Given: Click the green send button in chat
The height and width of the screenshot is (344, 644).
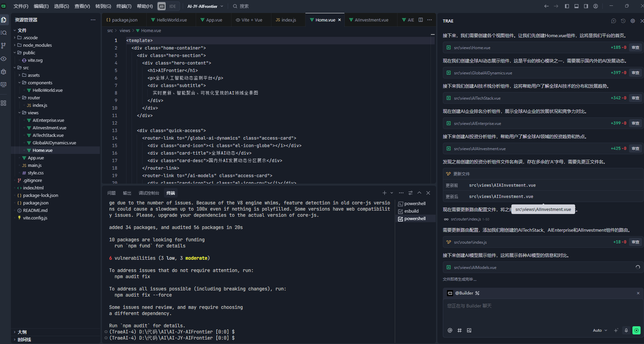Looking at the screenshot, I should click(636, 330).
